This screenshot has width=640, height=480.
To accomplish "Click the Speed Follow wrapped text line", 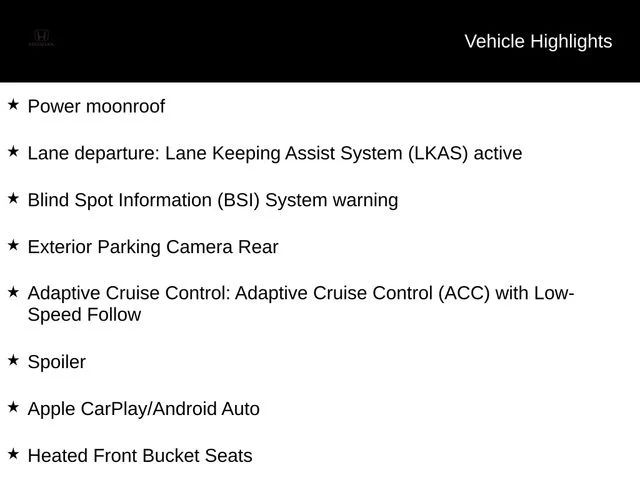I will [84, 315].
